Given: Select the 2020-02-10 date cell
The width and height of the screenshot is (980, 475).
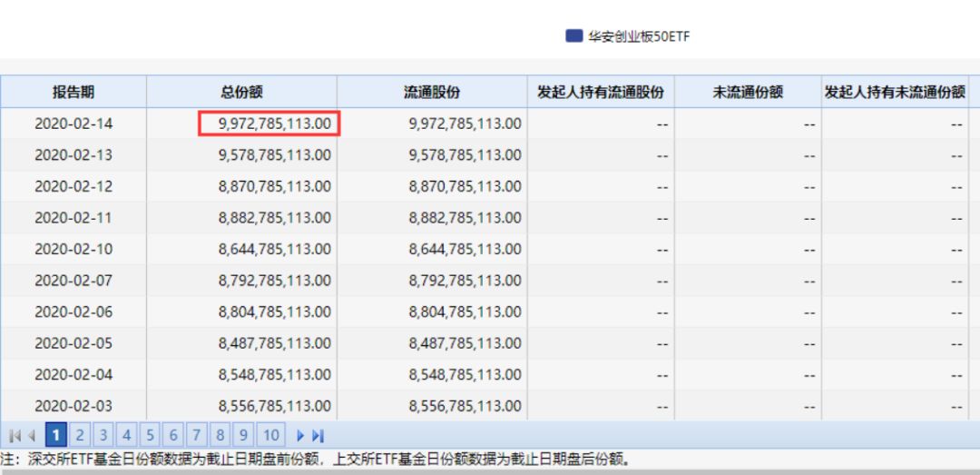Looking at the screenshot, I should click(x=73, y=249).
